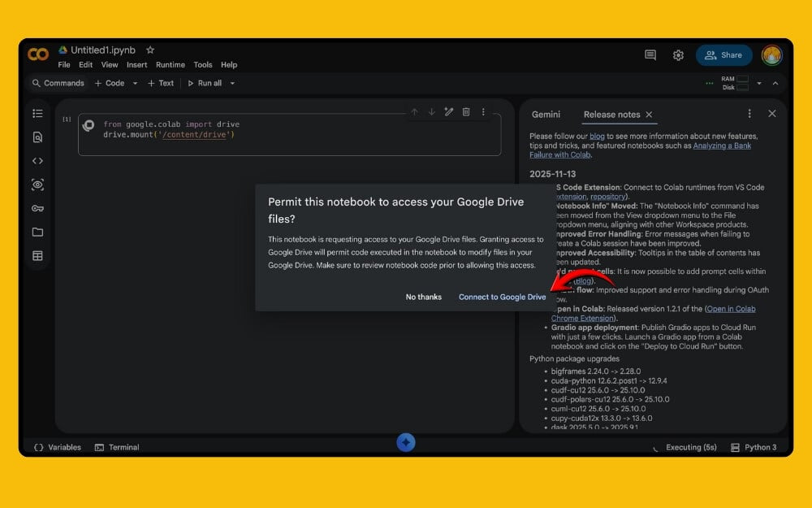Star the Untitled1.ipynb notebook
This screenshot has height=508, width=812.
point(150,50)
